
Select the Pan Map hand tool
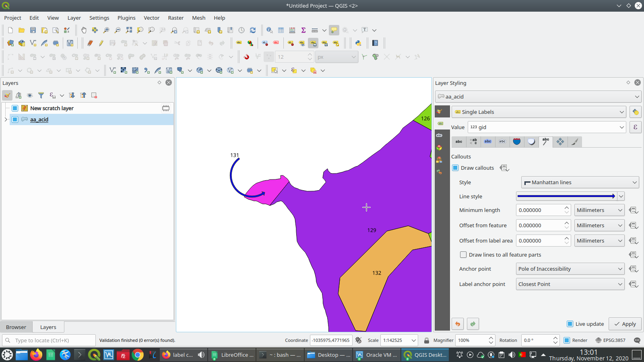(83, 30)
